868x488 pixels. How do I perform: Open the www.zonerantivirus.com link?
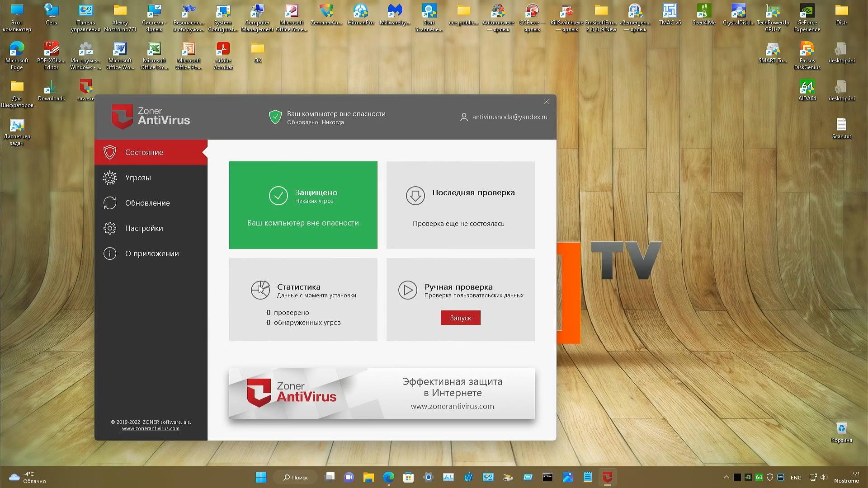pyautogui.click(x=151, y=428)
